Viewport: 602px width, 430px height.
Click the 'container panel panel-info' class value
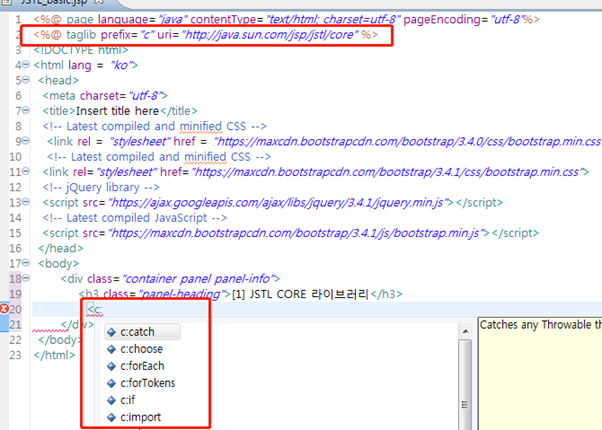pyautogui.click(x=198, y=279)
